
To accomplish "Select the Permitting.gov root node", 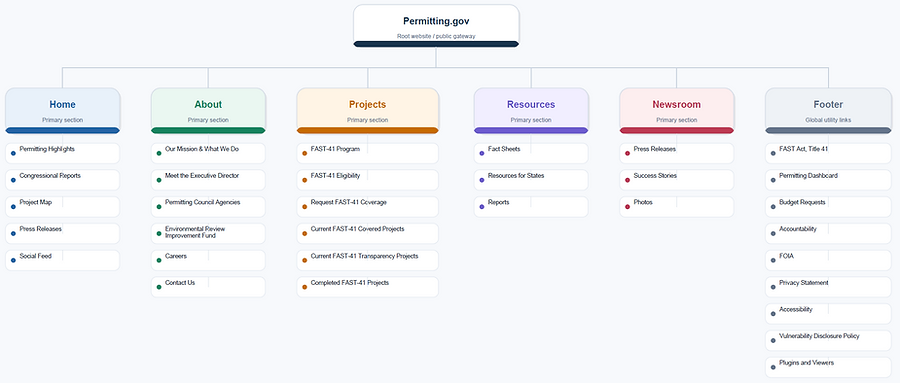I will tap(436, 26).
